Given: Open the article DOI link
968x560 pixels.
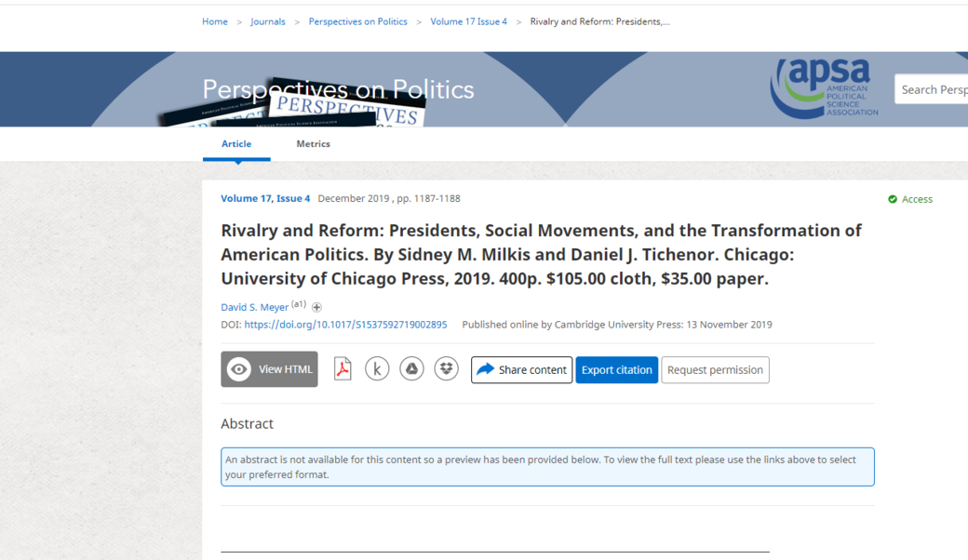Looking at the screenshot, I should tap(345, 325).
